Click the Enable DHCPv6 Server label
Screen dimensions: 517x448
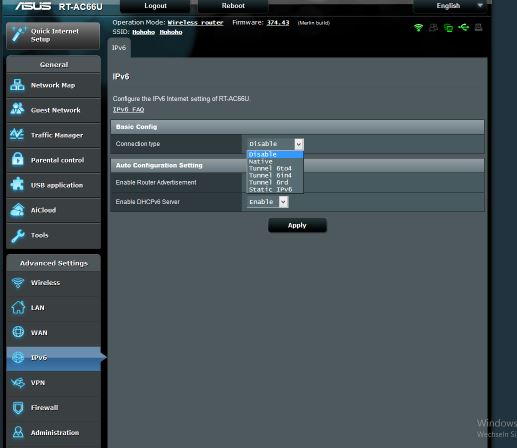click(x=147, y=202)
